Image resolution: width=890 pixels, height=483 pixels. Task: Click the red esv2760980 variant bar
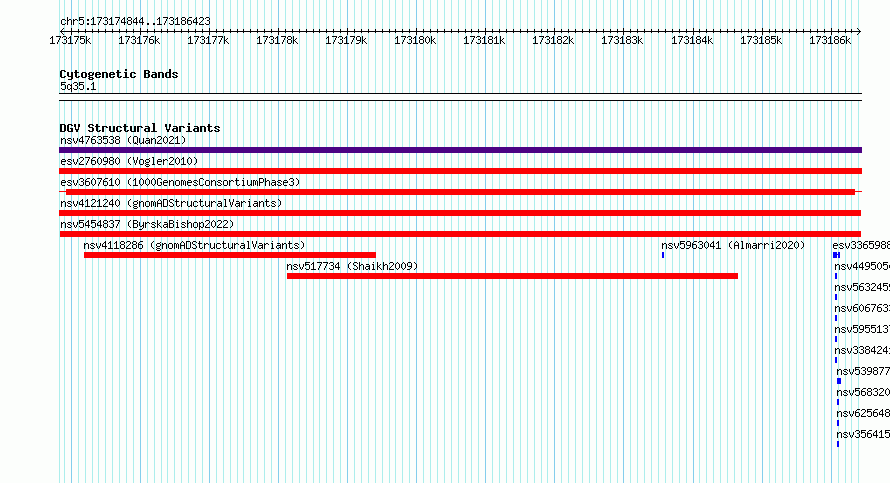pos(460,171)
